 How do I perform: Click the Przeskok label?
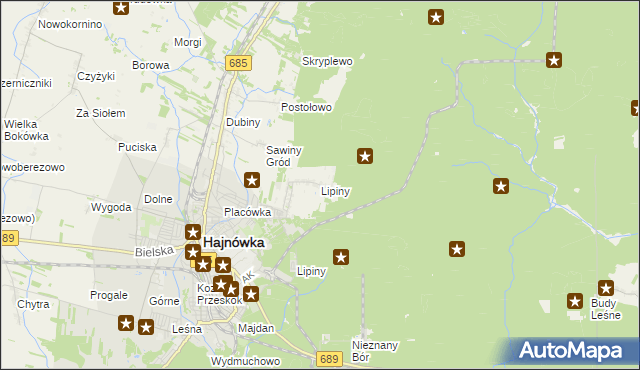click(x=220, y=301)
